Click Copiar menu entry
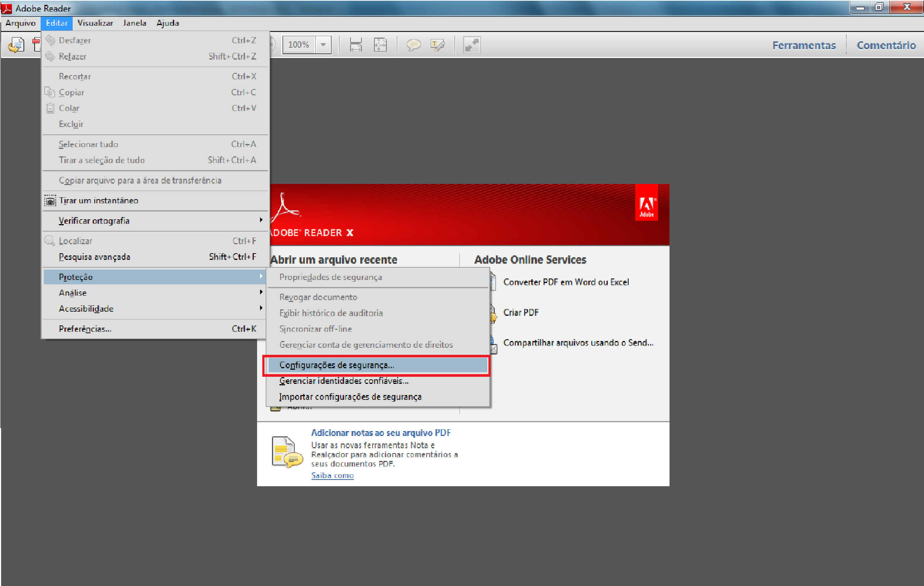 pos(155,92)
